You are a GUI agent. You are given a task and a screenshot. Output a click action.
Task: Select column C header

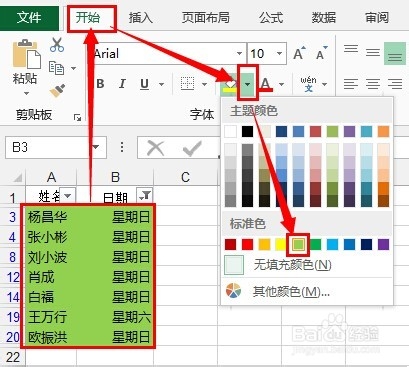[185, 177]
